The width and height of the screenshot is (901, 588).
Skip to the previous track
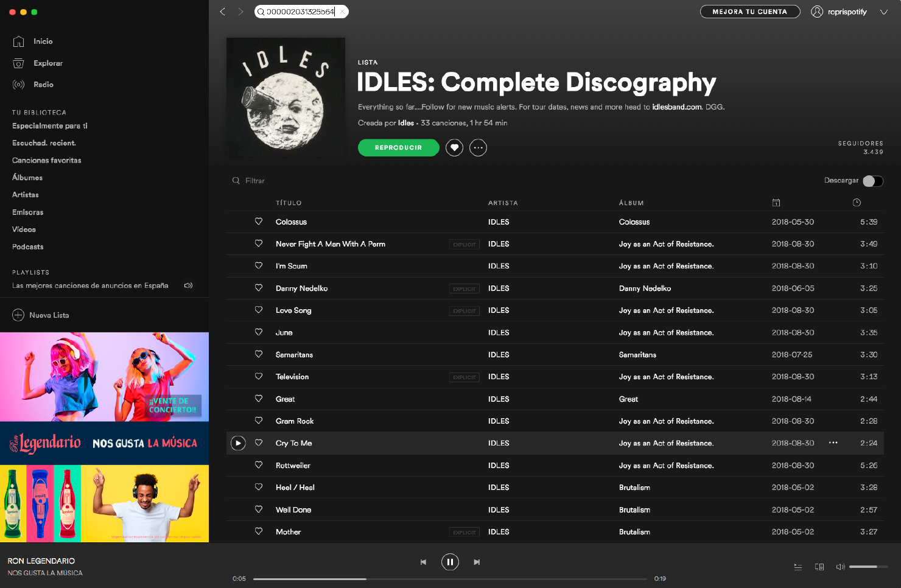[423, 562]
